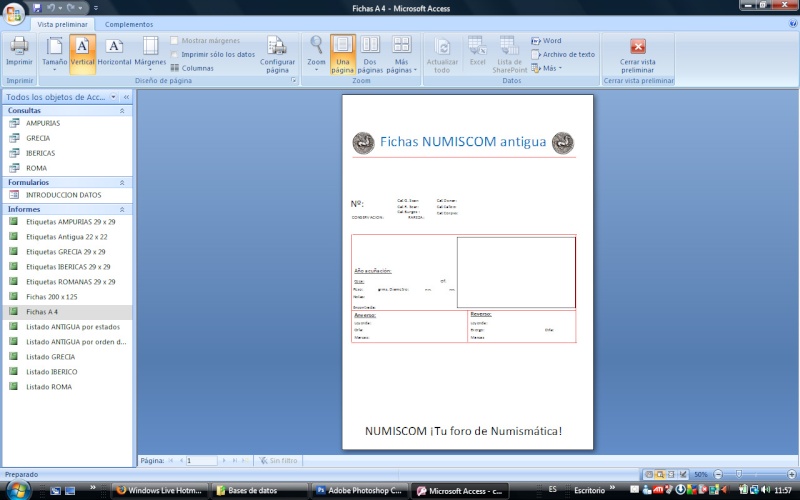Screen dimensions: 800x500
Task: Click the zoom out minus button
Action: [x=718, y=474]
